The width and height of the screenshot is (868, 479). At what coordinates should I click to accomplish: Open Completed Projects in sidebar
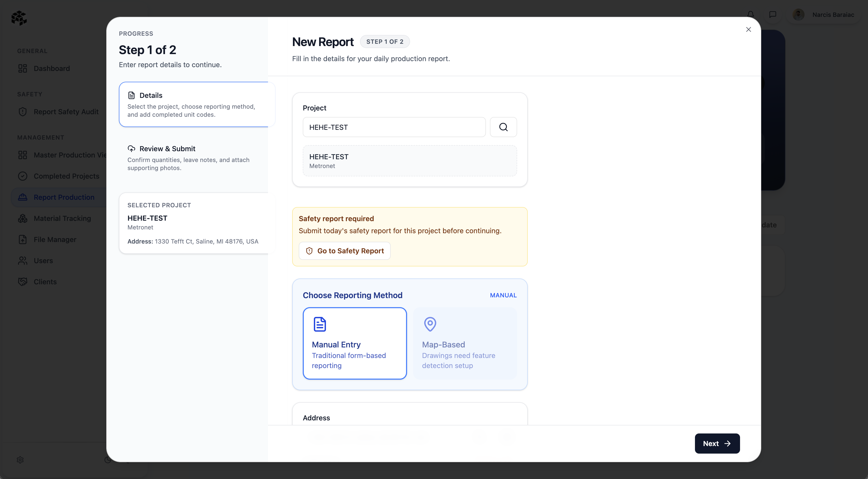[x=66, y=176]
